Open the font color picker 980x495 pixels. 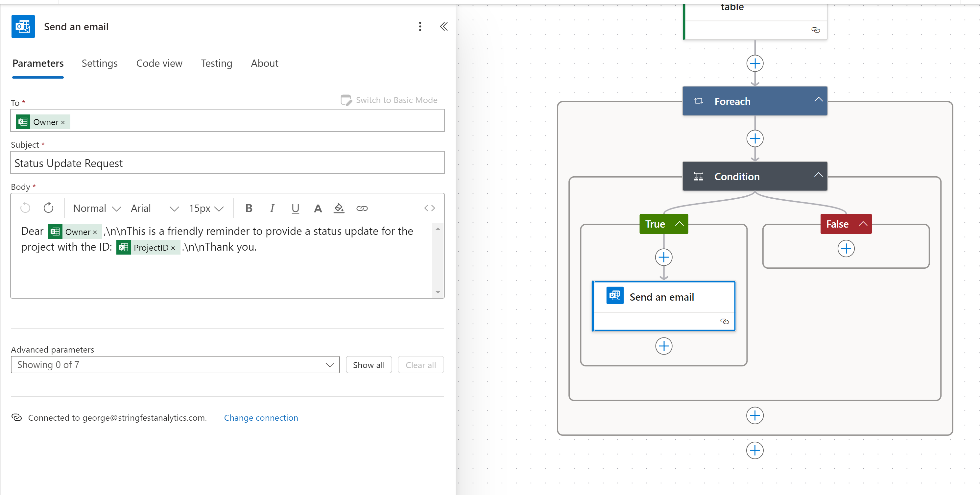click(318, 208)
